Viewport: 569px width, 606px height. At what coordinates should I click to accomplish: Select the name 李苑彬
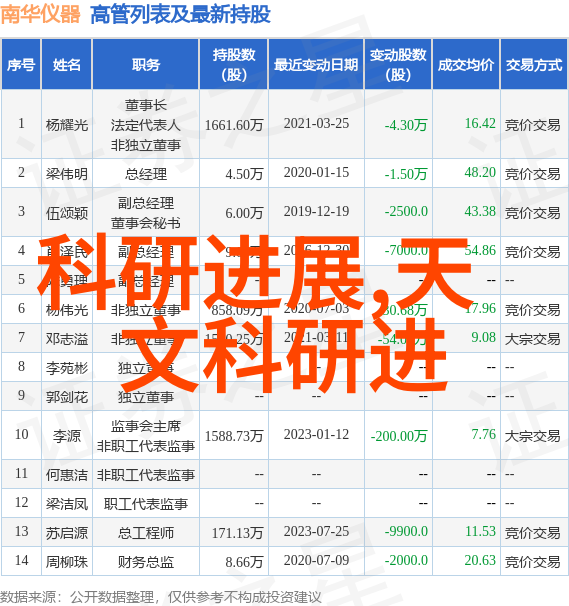(x=67, y=368)
